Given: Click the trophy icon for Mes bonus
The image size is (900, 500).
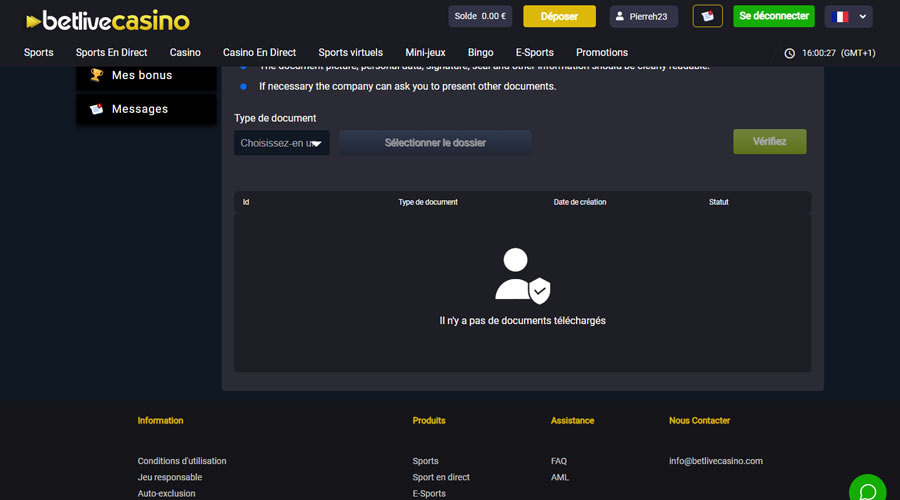Looking at the screenshot, I should 96,75.
